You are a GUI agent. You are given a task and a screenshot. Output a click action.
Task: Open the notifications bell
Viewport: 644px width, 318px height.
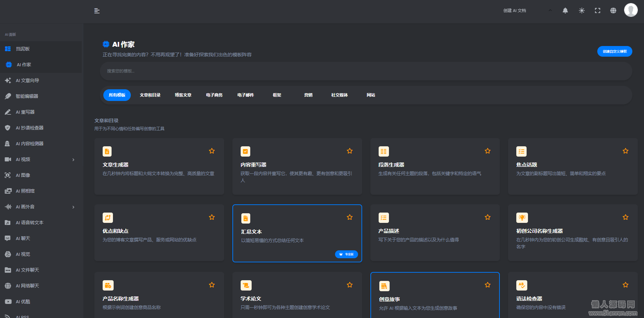point(565,11)
